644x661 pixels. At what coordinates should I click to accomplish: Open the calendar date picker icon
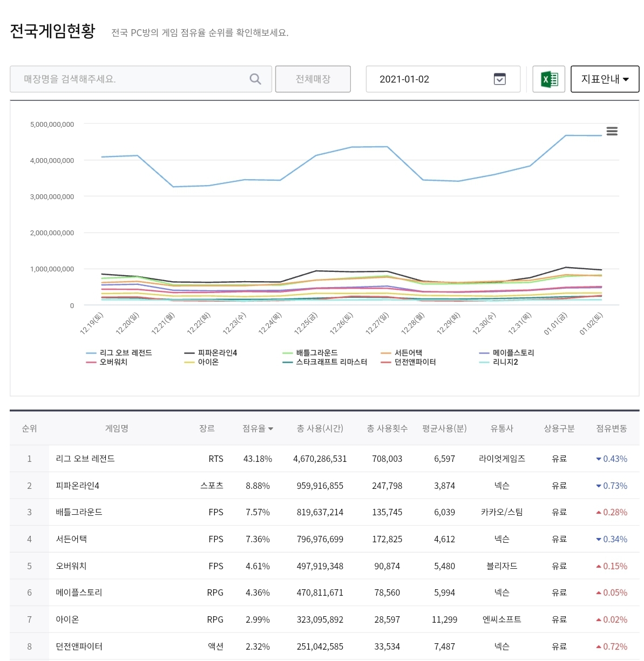(500, 79)
